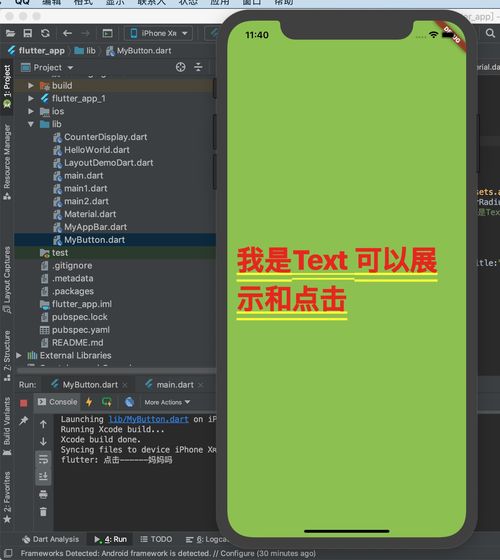Click the print icon in the console sidebar

[43, 494]
